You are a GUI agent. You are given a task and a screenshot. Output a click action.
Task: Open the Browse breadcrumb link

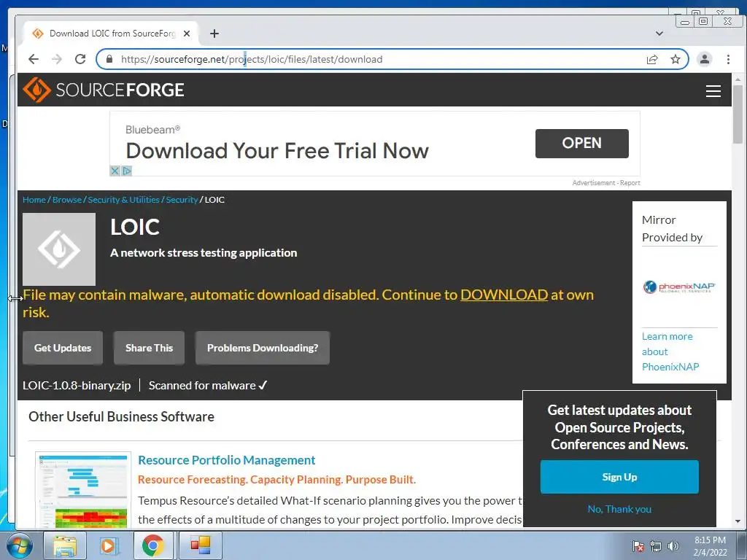(66, 200)
